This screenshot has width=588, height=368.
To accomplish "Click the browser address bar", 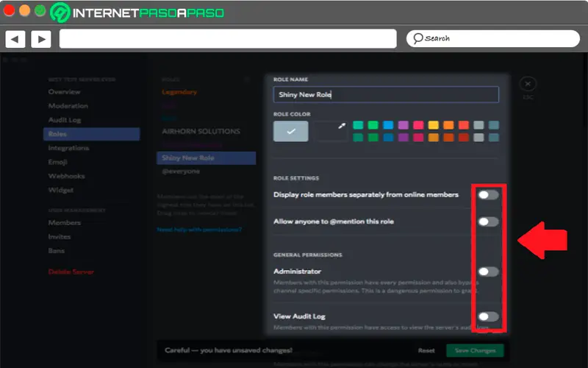I will click(x=228, y=39).
